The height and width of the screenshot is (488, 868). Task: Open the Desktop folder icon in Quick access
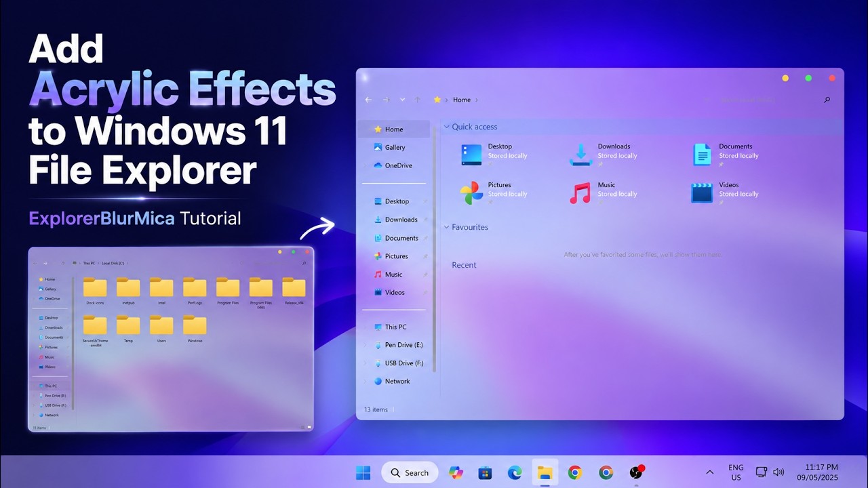[471, 155]
